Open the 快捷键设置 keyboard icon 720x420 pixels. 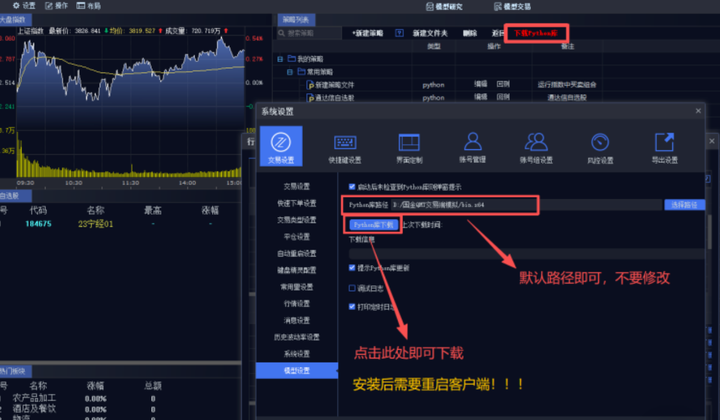coord(346,144)
